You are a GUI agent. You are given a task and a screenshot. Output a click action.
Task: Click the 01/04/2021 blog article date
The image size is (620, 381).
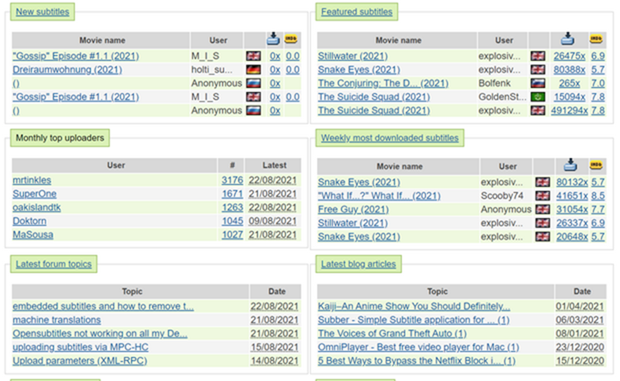(x=580, y=306)
